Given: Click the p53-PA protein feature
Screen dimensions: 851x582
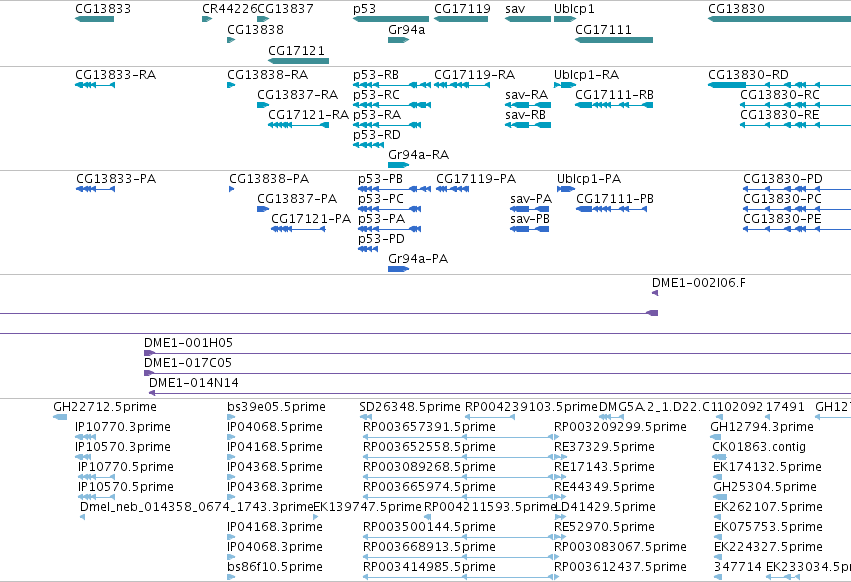Looking at the screenshot, I should point(390,229).
